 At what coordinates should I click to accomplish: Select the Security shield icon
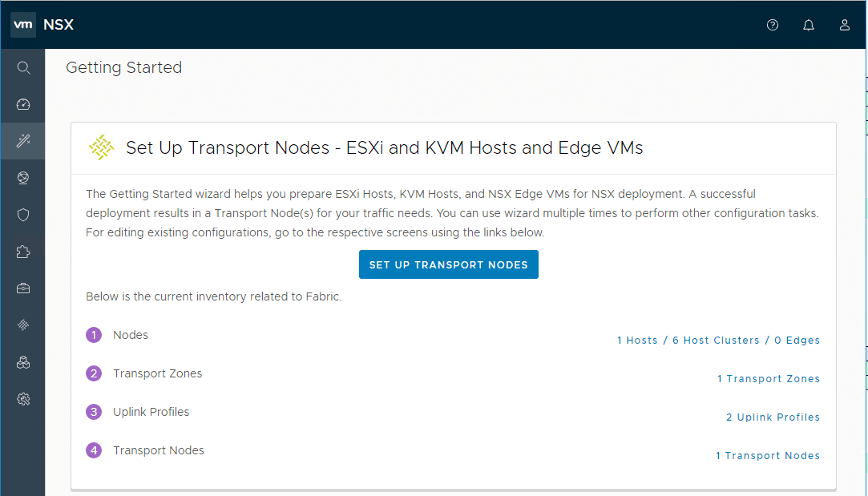click(23, 214)
